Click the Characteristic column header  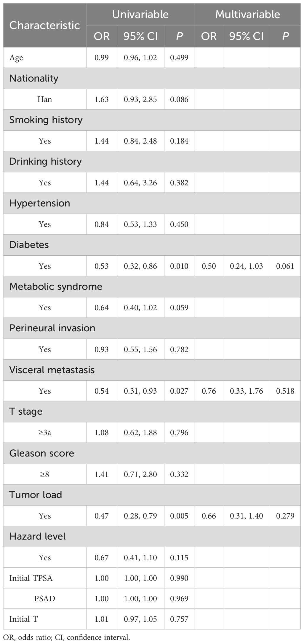pos(44,26)
